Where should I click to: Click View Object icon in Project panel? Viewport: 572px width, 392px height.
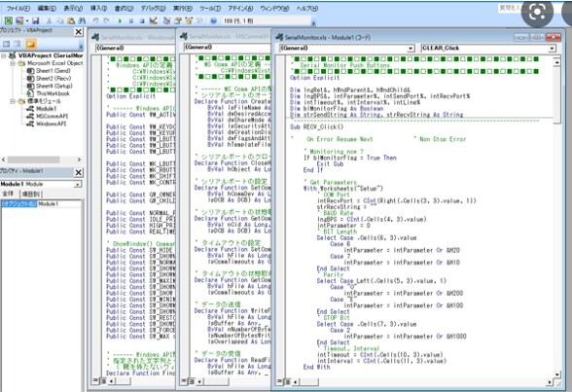pos(18,44)
